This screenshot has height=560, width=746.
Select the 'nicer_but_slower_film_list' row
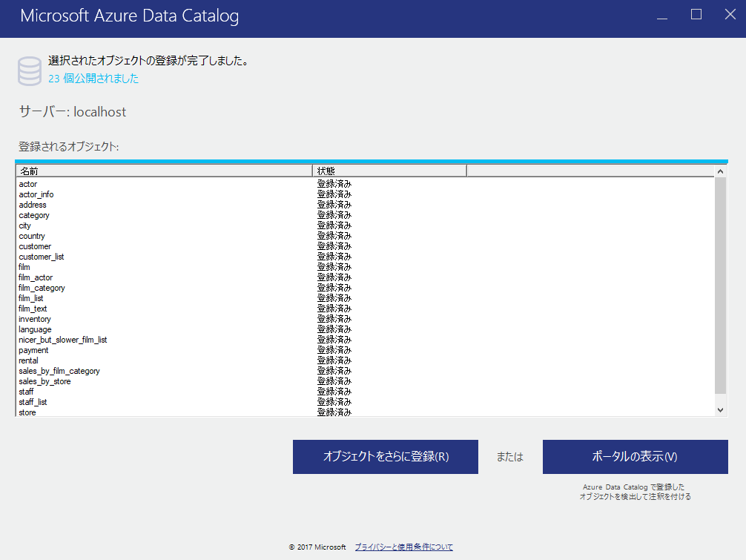point(366,340)
